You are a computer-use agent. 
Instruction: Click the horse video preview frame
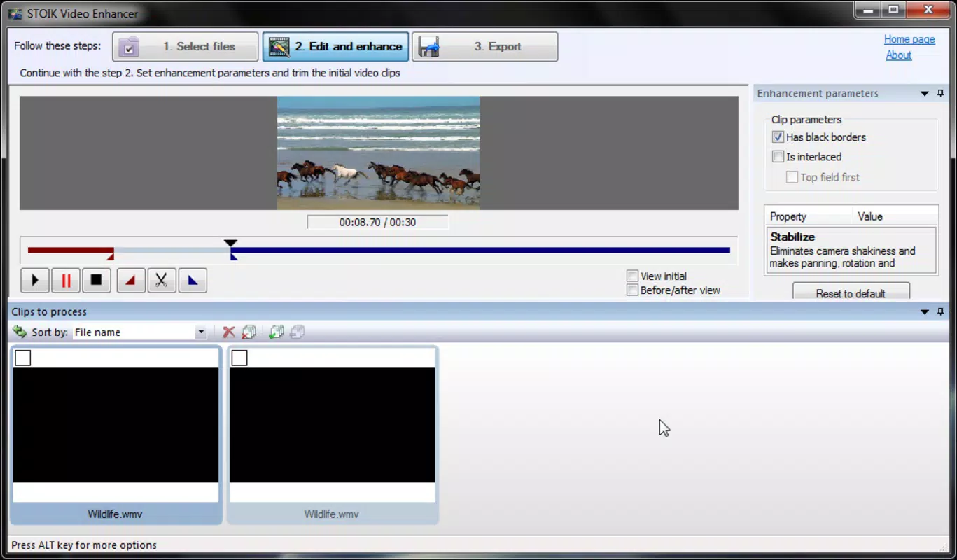(379, 153)
